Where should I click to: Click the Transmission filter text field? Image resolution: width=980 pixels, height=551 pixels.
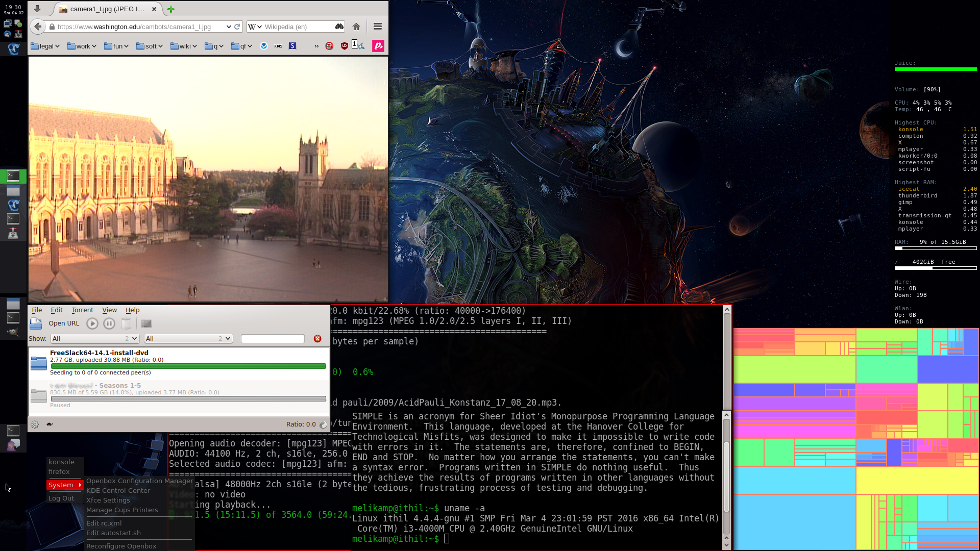click(x=273, y=339)
